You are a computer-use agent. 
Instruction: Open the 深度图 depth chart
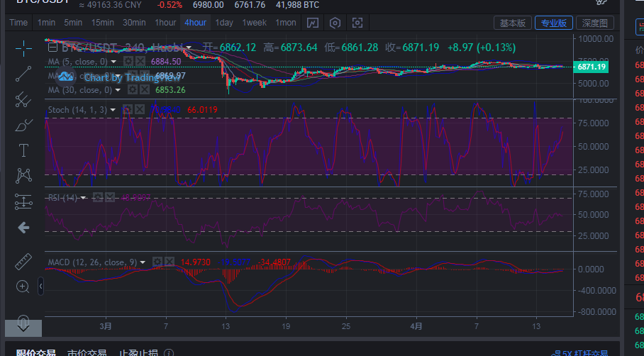coord(594,23)
